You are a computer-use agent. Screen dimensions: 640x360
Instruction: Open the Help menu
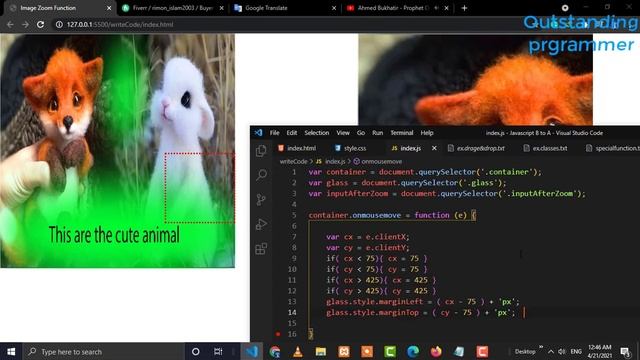tap(427, 133)
